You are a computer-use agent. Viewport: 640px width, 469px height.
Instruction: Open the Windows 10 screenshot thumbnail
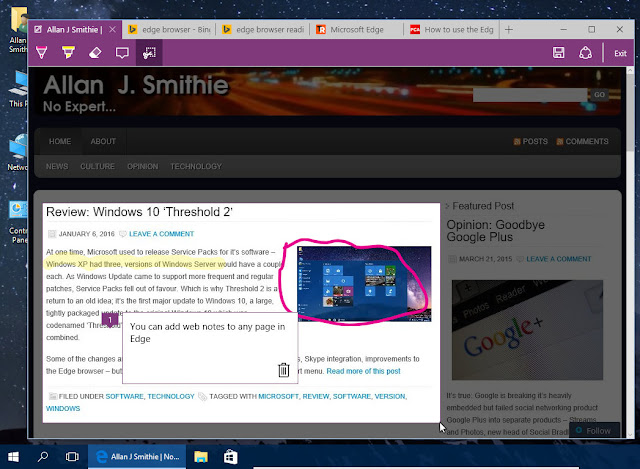364,284
